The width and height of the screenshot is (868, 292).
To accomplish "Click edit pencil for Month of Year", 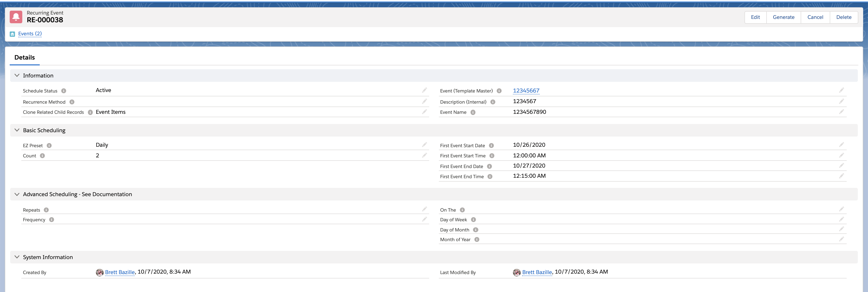I will 841,239.
